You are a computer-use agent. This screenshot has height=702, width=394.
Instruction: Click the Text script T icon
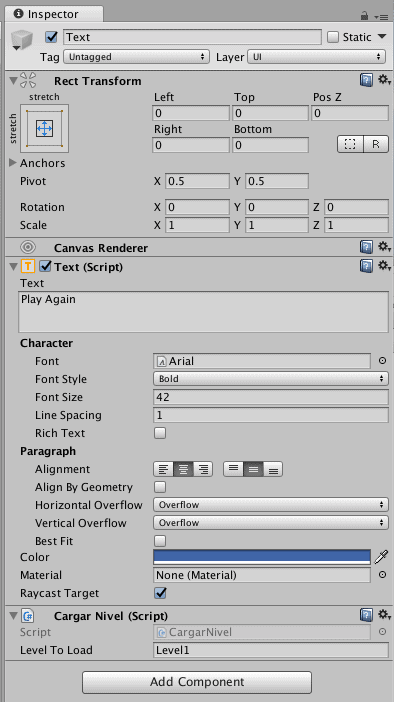[28, 266]
